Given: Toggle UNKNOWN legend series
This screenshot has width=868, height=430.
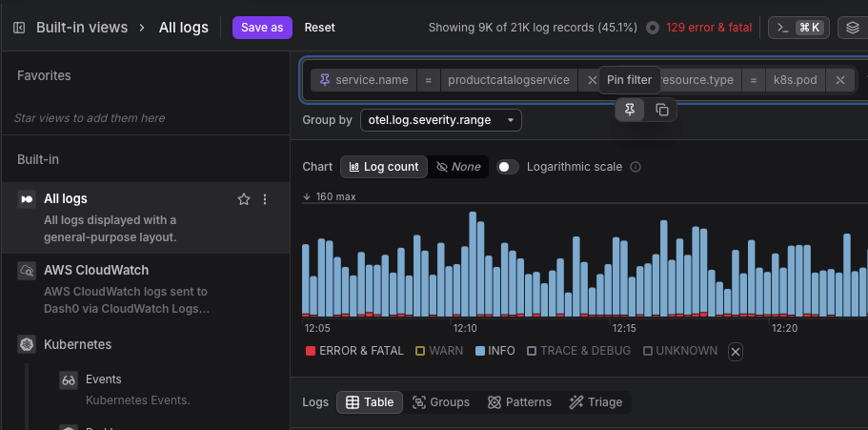Looking at the screenshot, I should 680,351.
